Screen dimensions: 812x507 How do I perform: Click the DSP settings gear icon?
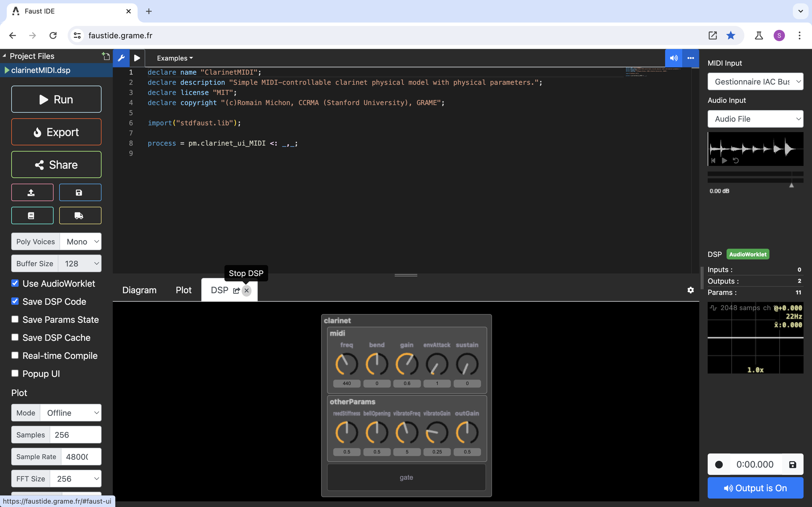tap(690, 290)
